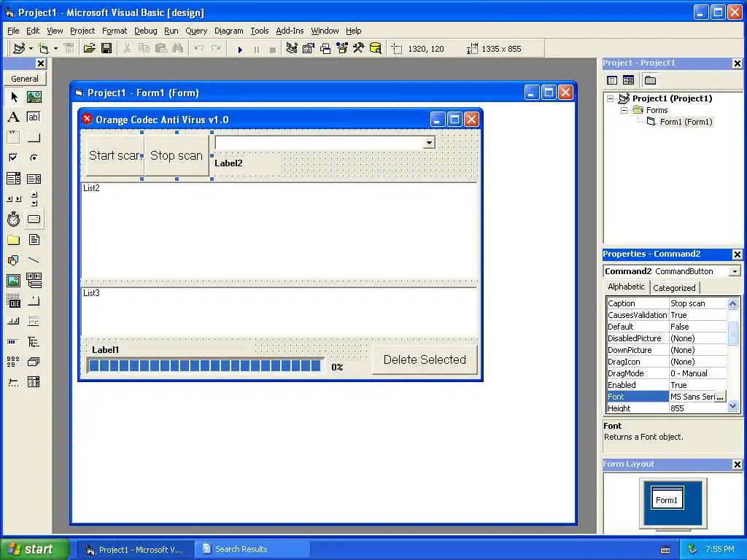Open the Data View Window icon

tap(376, 49)
